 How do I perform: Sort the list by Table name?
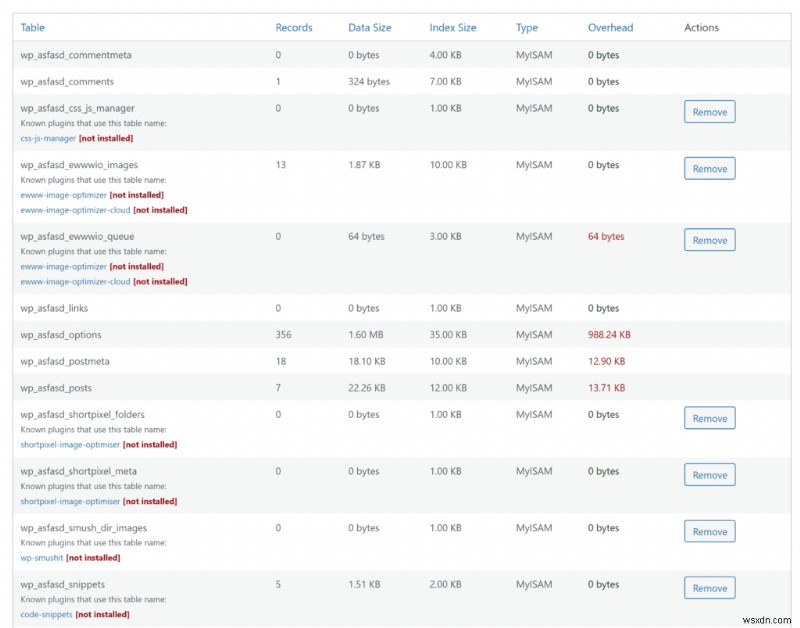32,27
